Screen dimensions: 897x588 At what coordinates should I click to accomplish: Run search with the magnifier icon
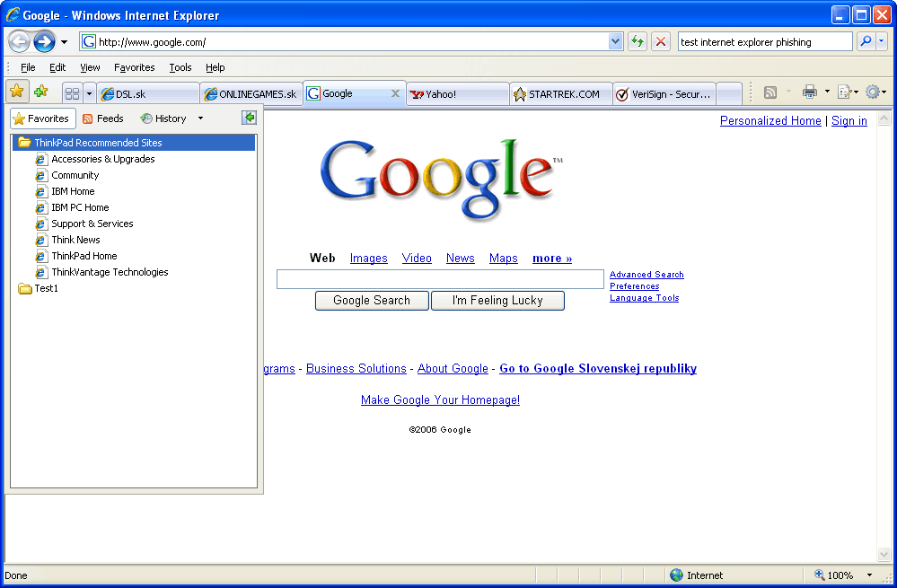coord(866,42)
